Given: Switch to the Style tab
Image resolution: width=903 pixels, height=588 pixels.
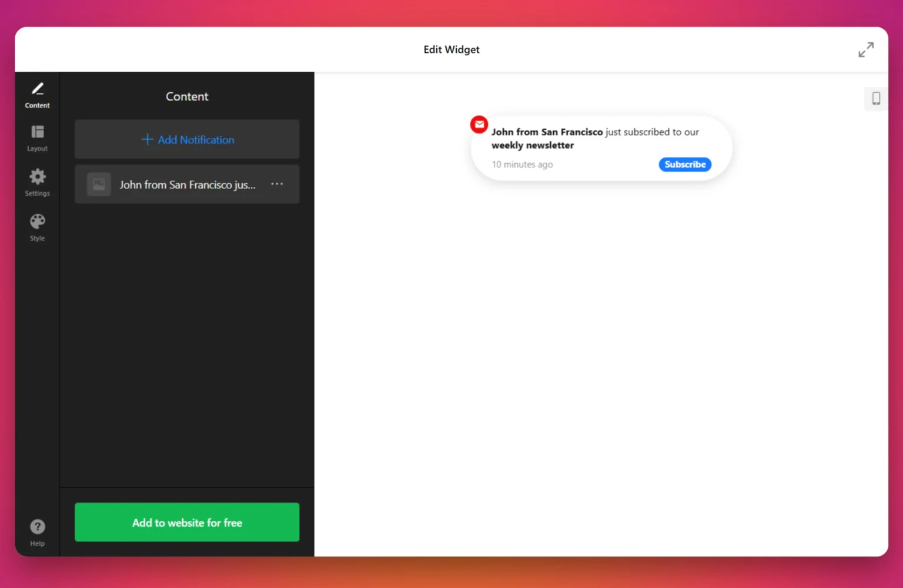Looking at the screenshot, I should click(37, 227).
